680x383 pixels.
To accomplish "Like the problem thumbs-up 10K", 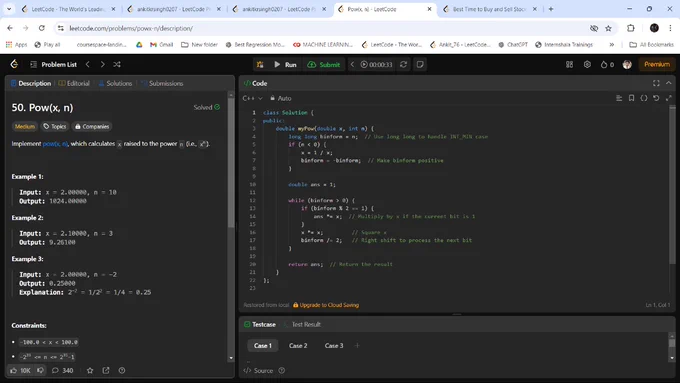I will [20, 370].
